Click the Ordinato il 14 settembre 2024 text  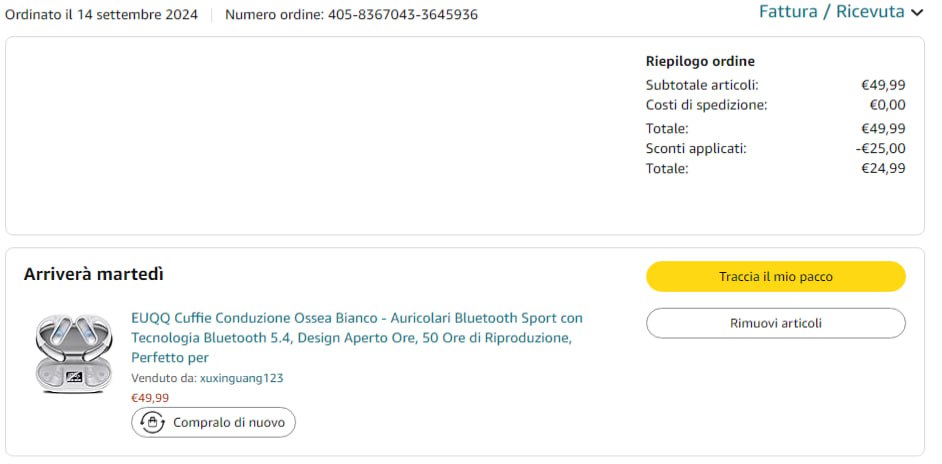[x=101, y=14]
